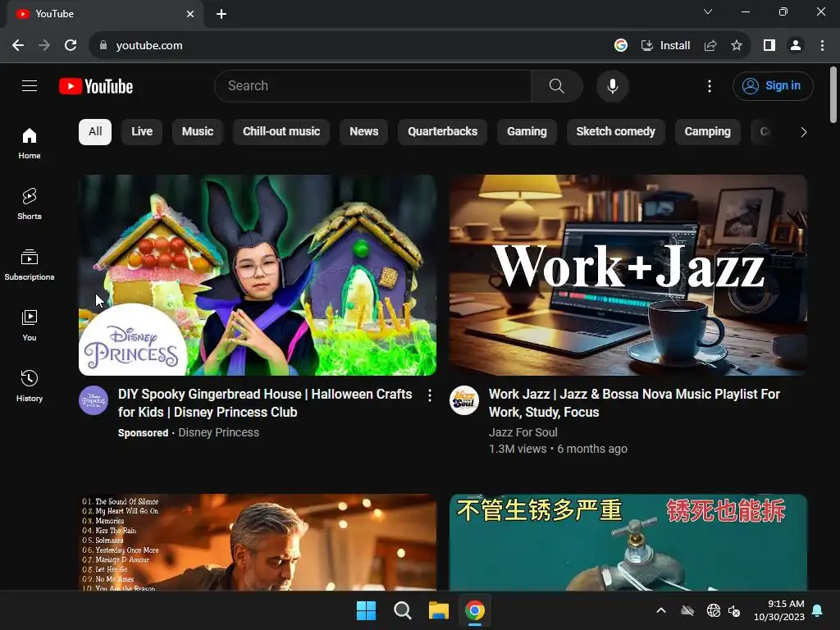Open taskbar Search
The width and height of the screenshot is (840, 630).
(x=402, y=610)
